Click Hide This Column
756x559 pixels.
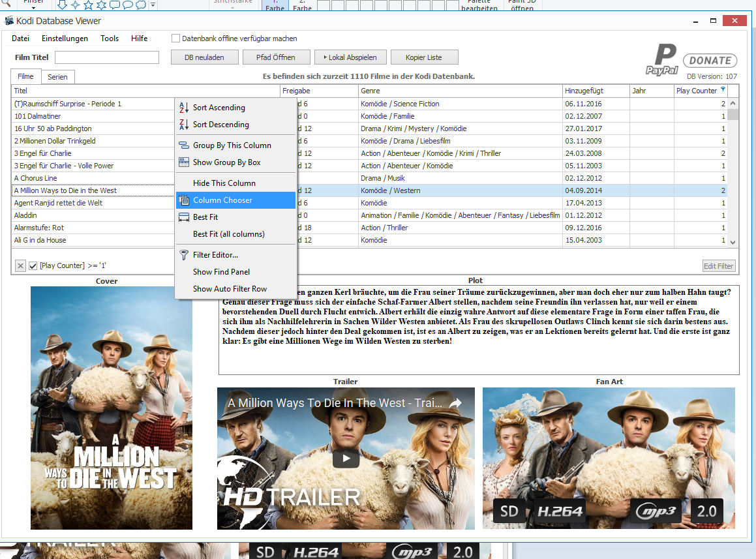[235, 183]
